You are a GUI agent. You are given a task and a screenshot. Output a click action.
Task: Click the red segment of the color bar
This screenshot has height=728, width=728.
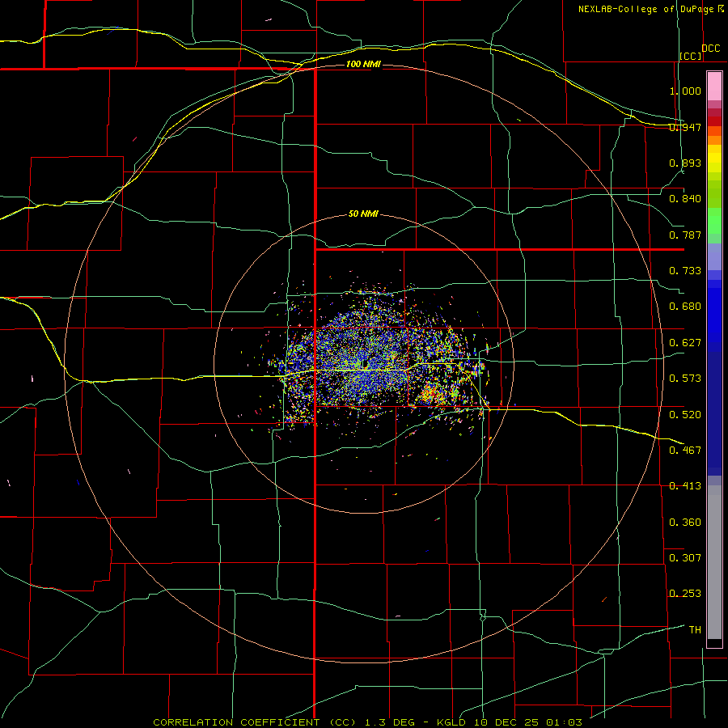[x=714, y=121]
